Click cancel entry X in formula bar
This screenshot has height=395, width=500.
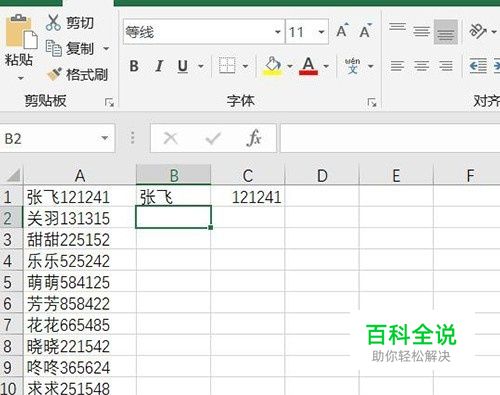click(x=171, y=138)
